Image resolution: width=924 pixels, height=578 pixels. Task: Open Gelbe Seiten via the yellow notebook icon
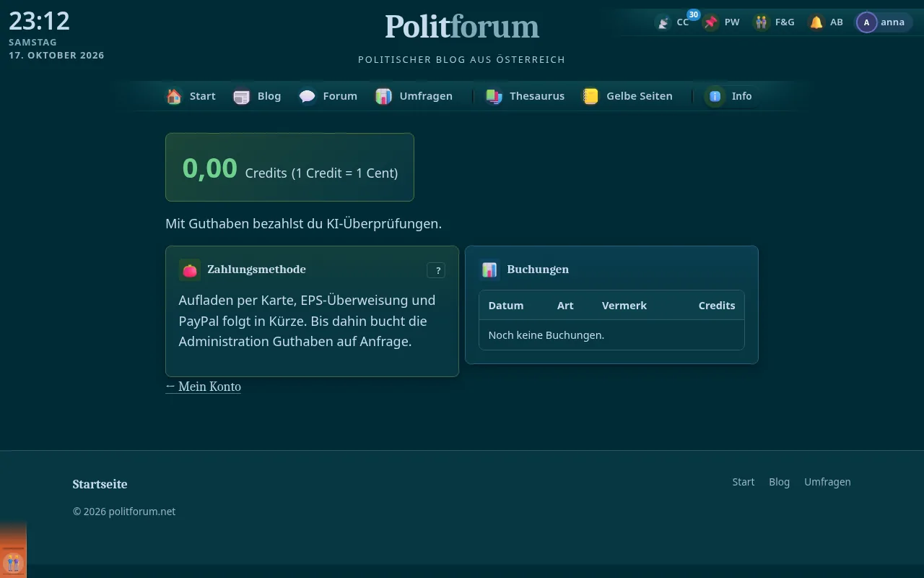click(x=590, y=96)
